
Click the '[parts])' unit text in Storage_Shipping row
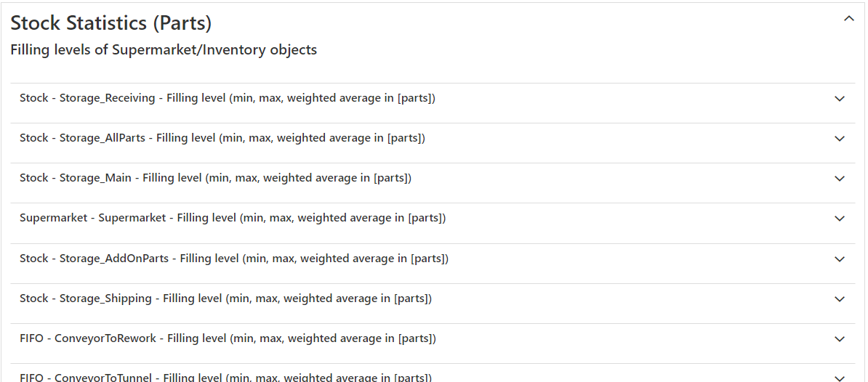click(413, 298)
